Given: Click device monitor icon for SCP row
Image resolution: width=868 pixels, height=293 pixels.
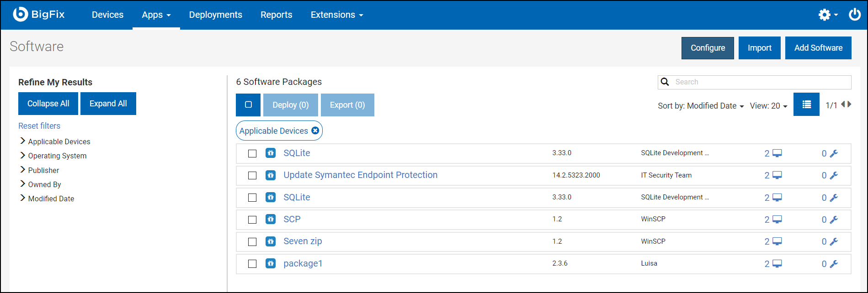Looking at the screenshot, I should coord(777,219).
